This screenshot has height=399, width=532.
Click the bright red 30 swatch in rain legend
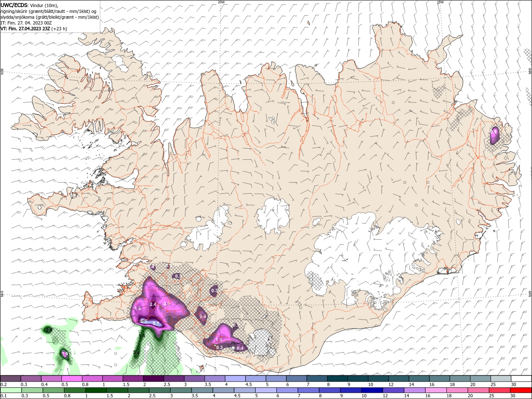click(x=520, y=390)
